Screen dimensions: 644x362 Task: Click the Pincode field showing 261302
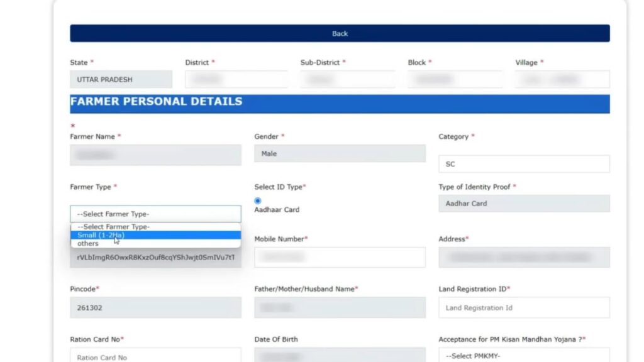(155, 308)
